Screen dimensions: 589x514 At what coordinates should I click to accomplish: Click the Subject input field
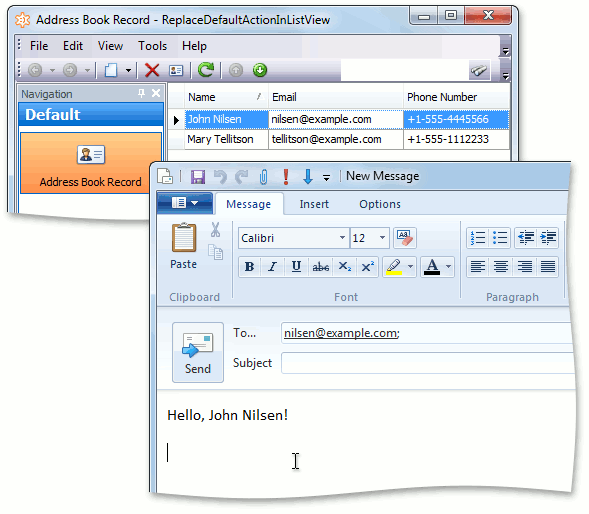pos(428,363)
